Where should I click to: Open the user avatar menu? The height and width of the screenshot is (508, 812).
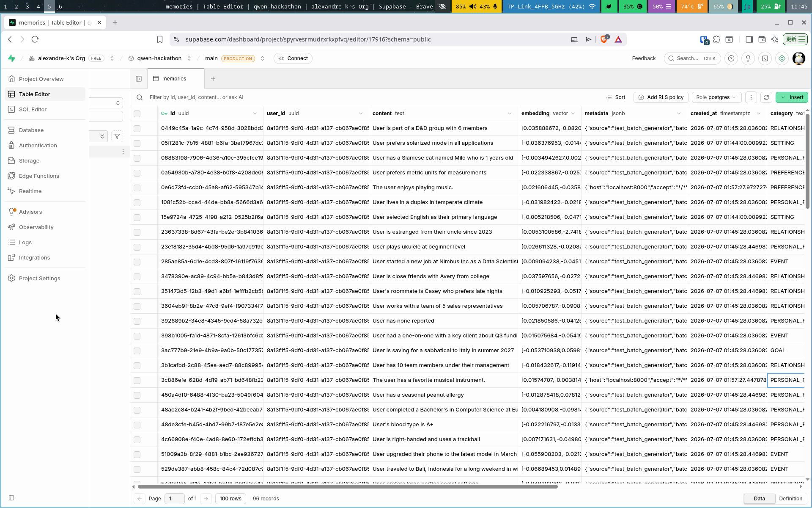click(799, 58)
